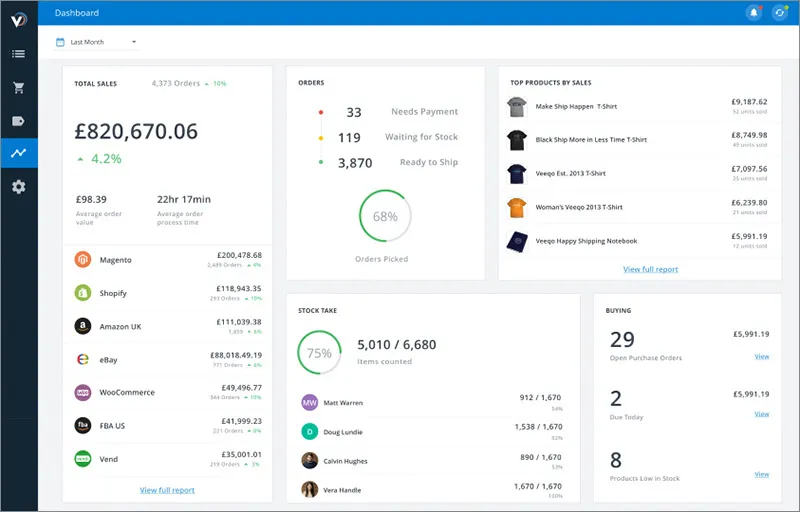Click Matt Warren's MW avatar
The image size is (800, 512).
pyautogui.click(x=310, y=402)
